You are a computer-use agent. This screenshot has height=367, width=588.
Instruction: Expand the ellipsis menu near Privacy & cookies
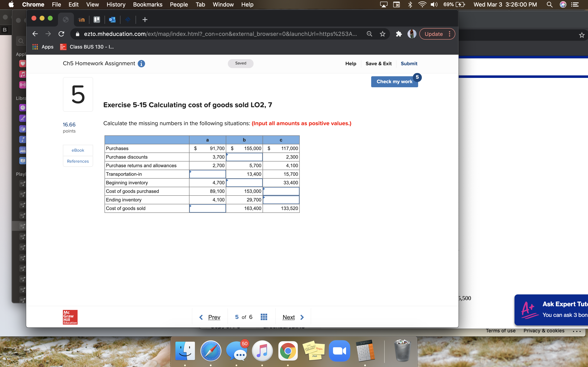(x=577, y=332)
